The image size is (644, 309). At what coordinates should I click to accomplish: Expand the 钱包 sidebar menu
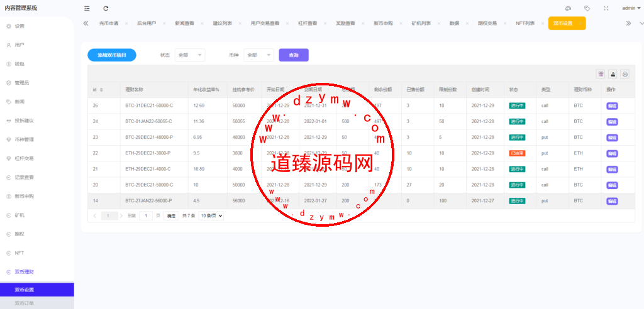point(37,64)
